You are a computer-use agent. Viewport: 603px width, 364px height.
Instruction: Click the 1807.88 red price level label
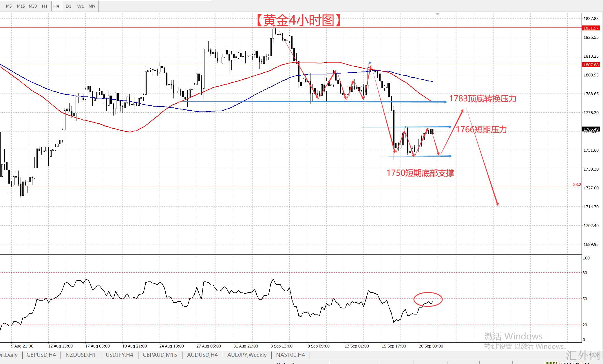(591, 65)
